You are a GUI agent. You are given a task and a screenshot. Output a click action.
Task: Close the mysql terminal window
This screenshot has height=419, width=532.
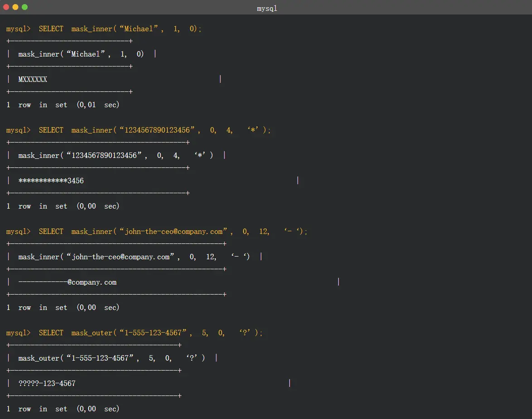click(x=6, y=7)
